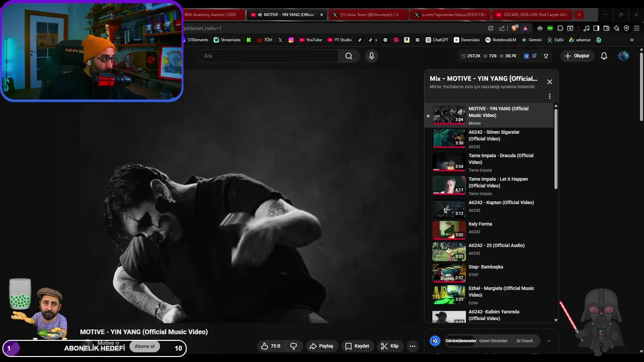Open the YouTube bookmark
644x362 pixels.
coord(310,40)
